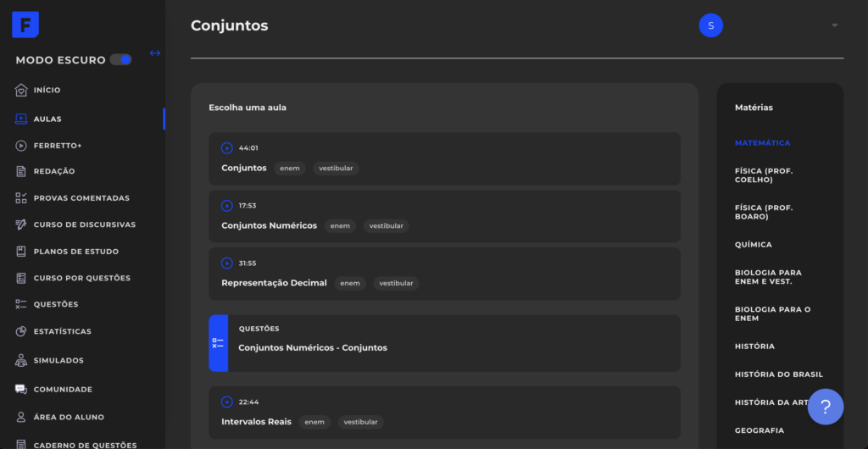868x449 pixels.
Task: Click the Ferretto F logo
Action: pos(25,25)
